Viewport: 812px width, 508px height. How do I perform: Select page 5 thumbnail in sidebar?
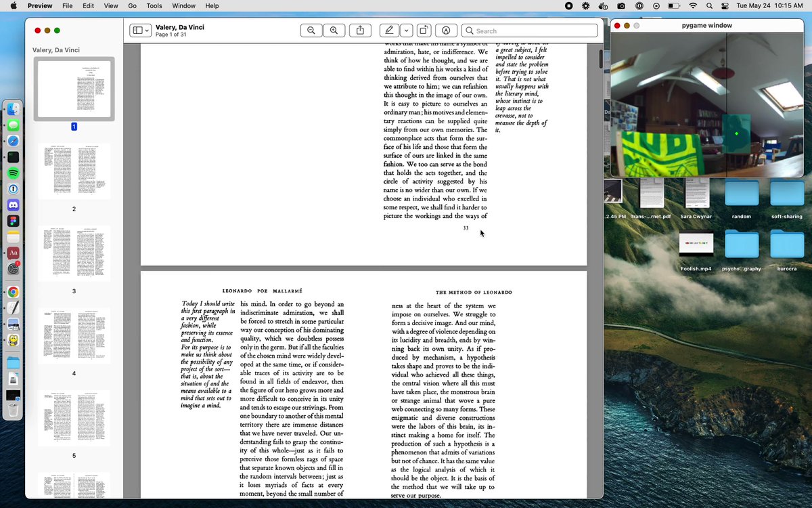coord(74,418)
